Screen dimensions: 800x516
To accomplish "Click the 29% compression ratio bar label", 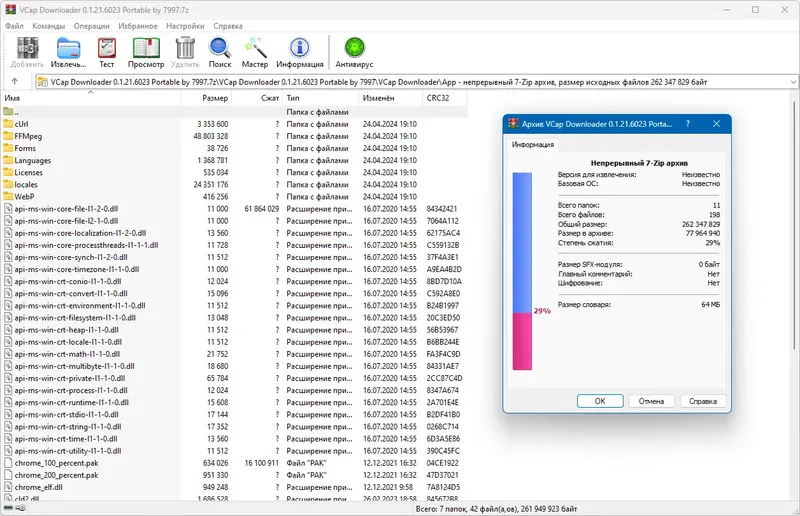I will point(542,311).
